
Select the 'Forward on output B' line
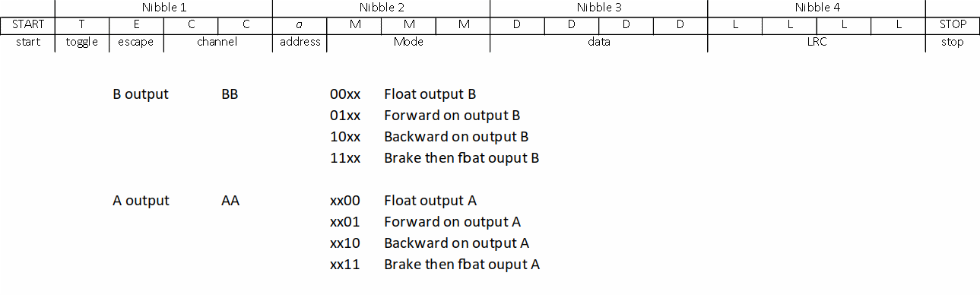452,116
